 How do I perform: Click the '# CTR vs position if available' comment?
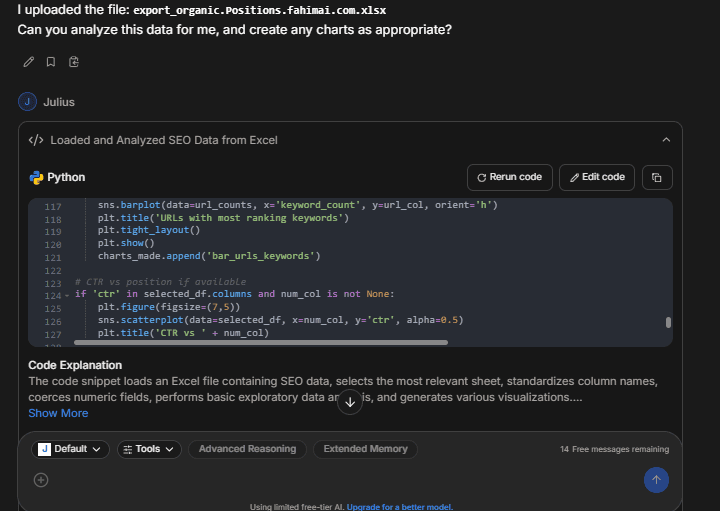click(x=161, y=281)
